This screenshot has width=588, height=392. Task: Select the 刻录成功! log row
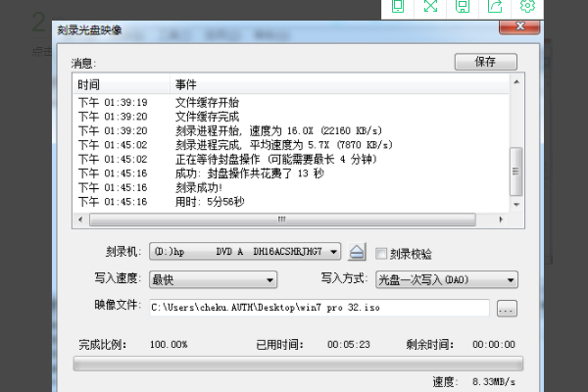click(x=291, y=187)
